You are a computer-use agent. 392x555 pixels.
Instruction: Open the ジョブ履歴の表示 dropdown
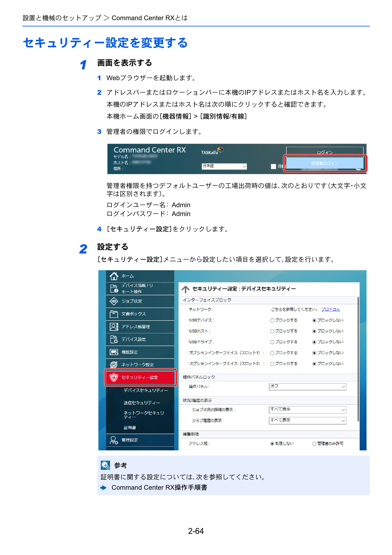(x=307, y=421)
